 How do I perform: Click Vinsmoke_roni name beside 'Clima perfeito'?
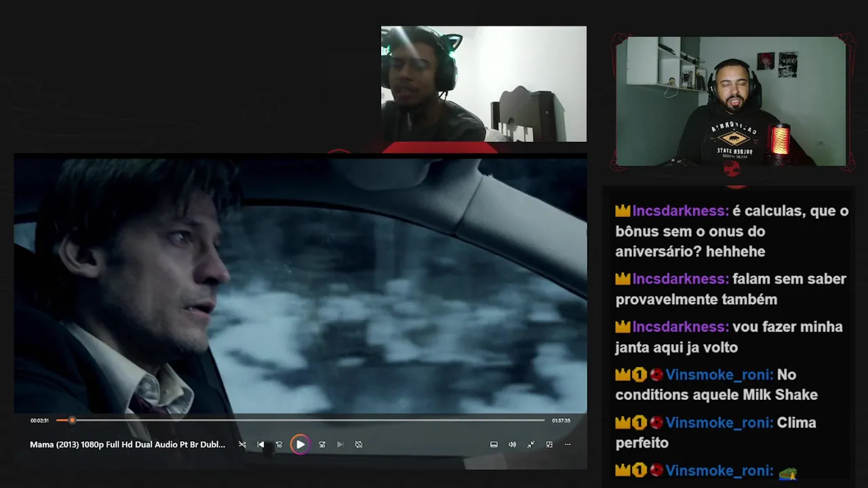(719, 423)
